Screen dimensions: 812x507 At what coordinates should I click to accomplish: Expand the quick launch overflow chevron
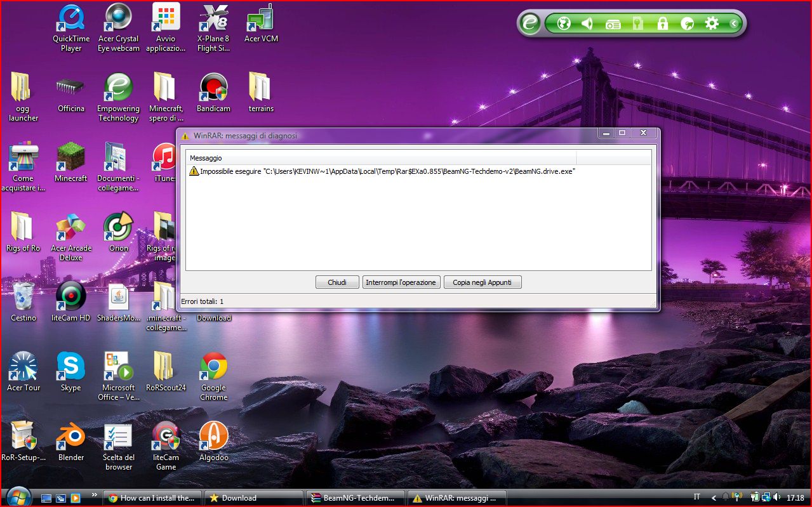coord(95,494)
